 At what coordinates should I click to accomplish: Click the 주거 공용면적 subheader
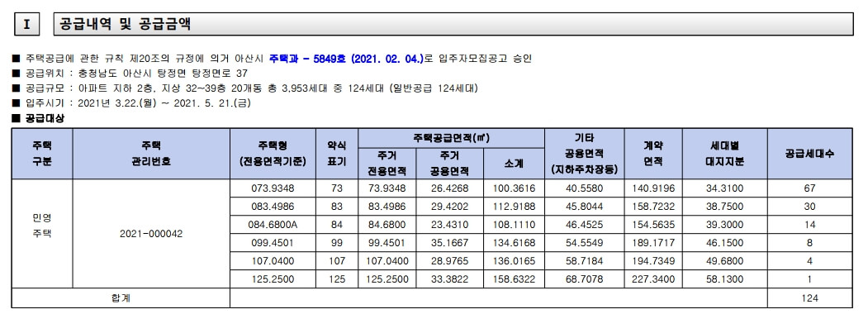(449, 164)
